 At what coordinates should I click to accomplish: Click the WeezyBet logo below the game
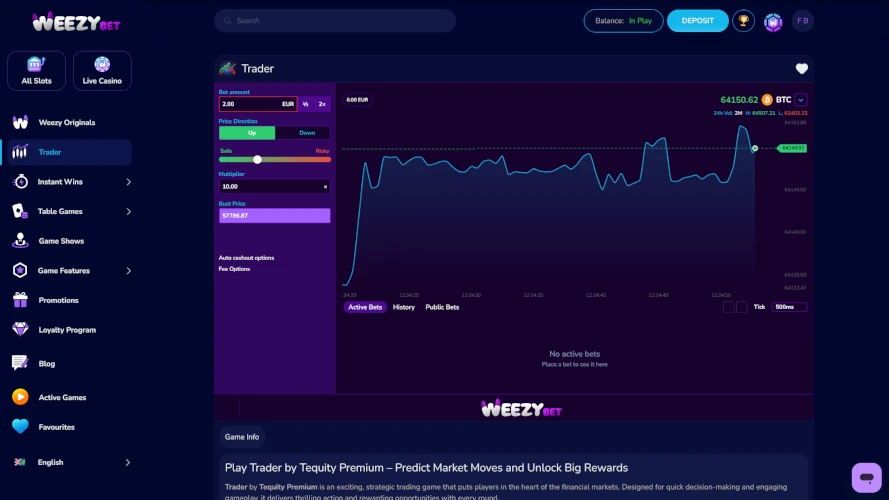point(521,408)
